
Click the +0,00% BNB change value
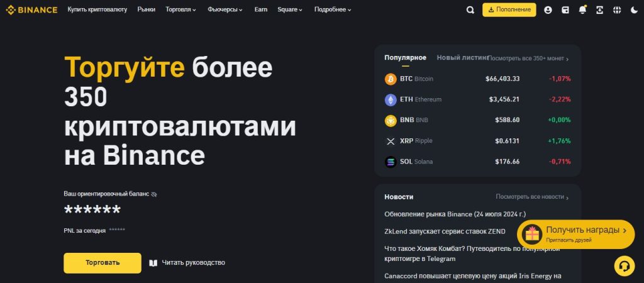[559, 120]
